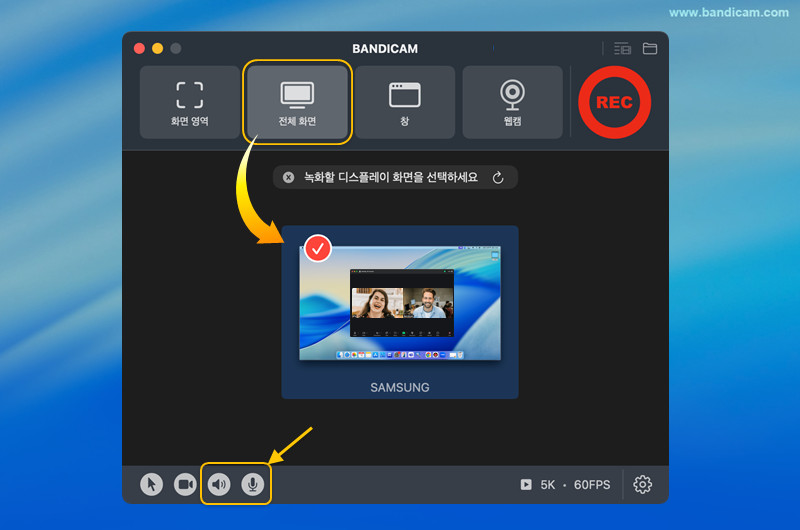The image size is (800, 530).
Task: Uncheck the red checkmark on SAMSUNG display
Action: click(x=318, y=248)
